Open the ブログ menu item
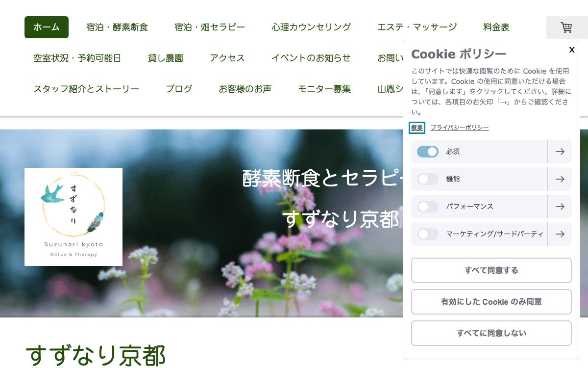This screenshot has height=368, width=588. (179, 89)
